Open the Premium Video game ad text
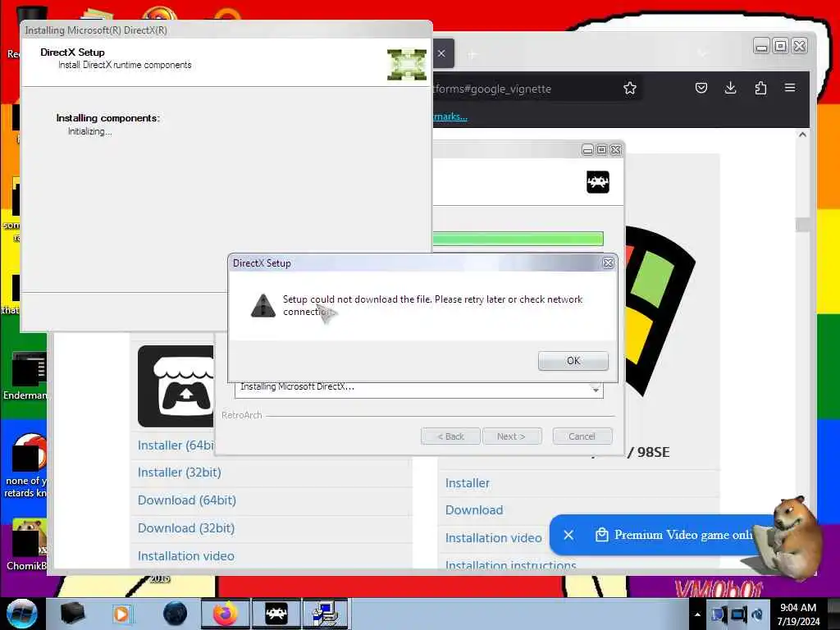Viewport: 840px width, 630px height. pos(683,535)
